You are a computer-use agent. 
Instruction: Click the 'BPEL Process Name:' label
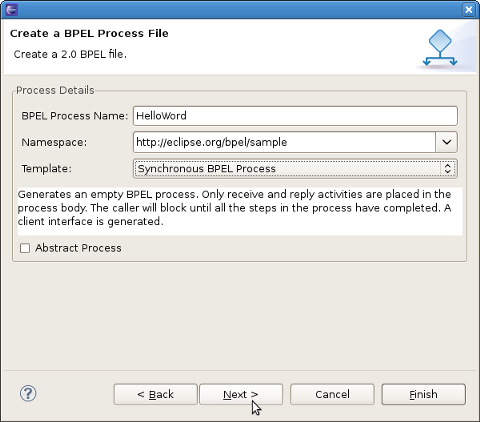(x=75, y=116)
